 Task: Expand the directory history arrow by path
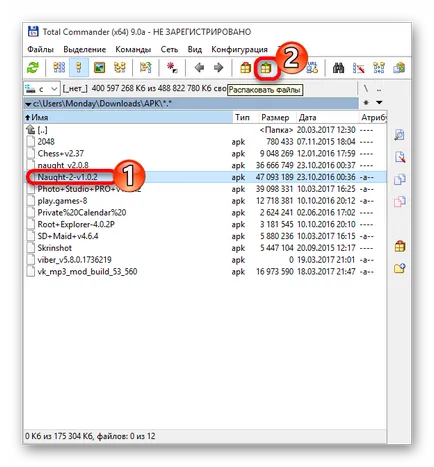[x=379, y=102]
